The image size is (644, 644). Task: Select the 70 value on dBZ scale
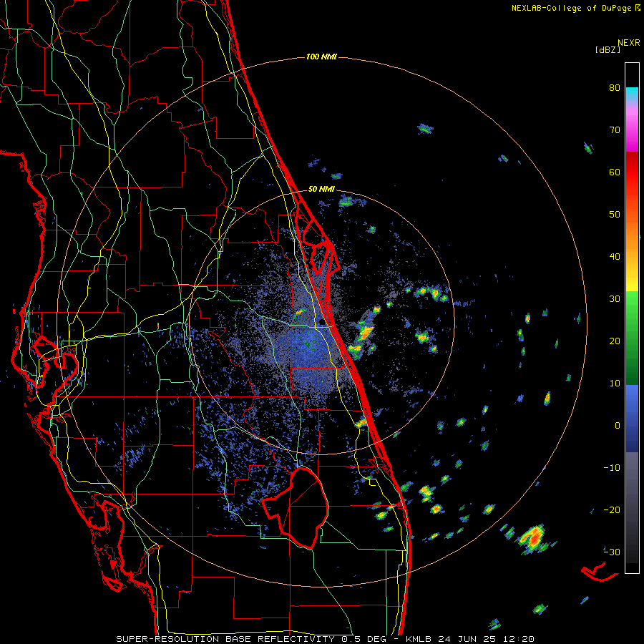(x=615, y=130)
